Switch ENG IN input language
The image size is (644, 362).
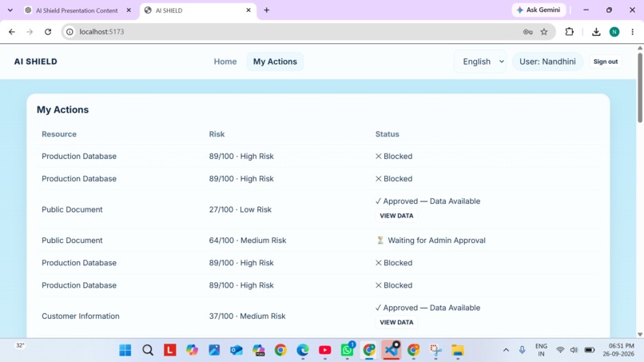(x=541, y=350)
